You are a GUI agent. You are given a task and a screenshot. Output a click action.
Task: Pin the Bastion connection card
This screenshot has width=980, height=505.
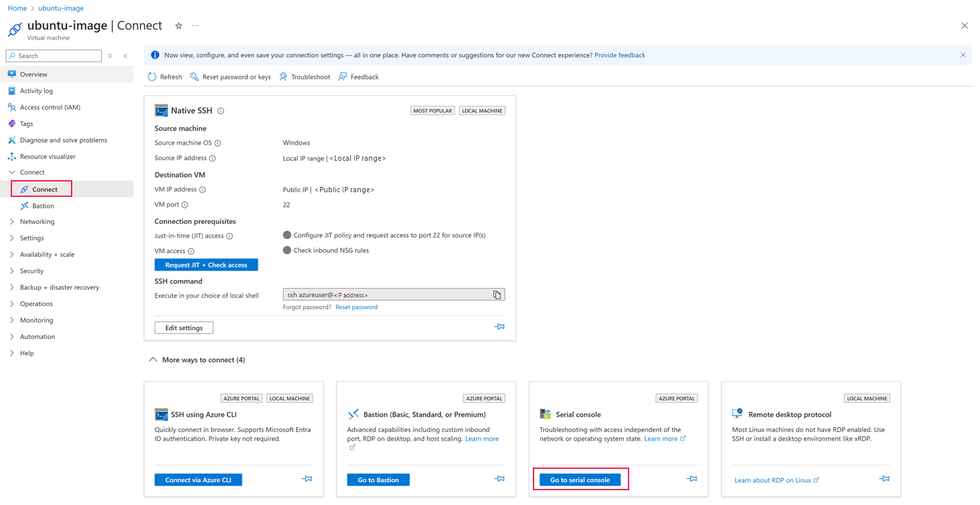[499, 479]
